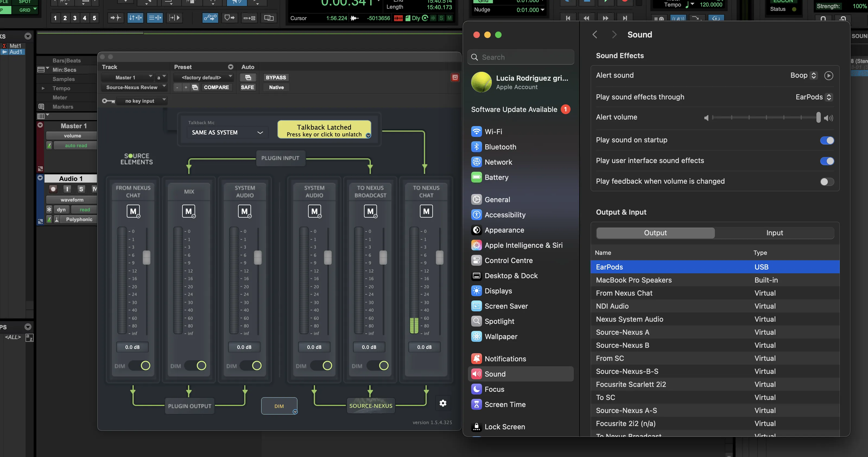Open the Source-Nexus Review plugin selector
The height and width of the screenshot is (457, 868).
pos(134,87)
